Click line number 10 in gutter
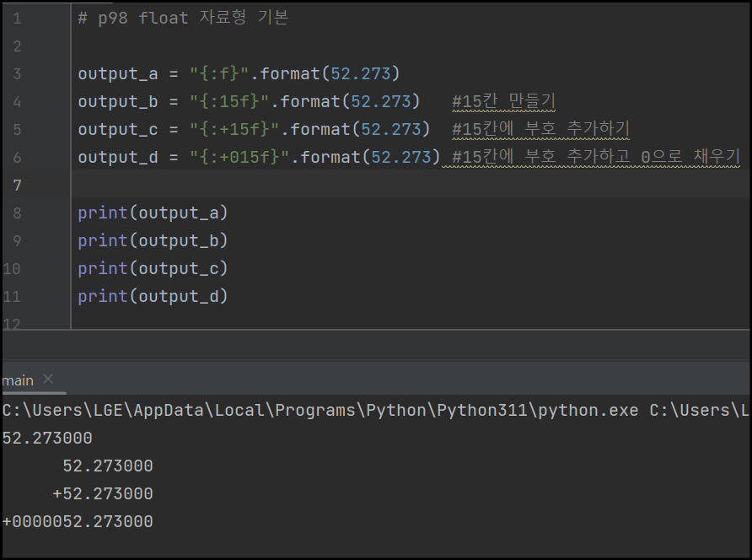This screenshot has height=560, width=752. point(12,269)
